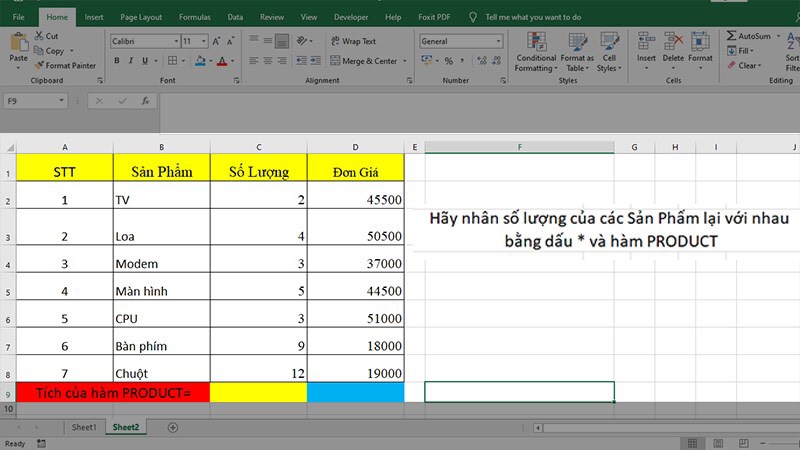Click the Insert Function fx icon
This screenshot has height=450, width=800.
point(145,101)
